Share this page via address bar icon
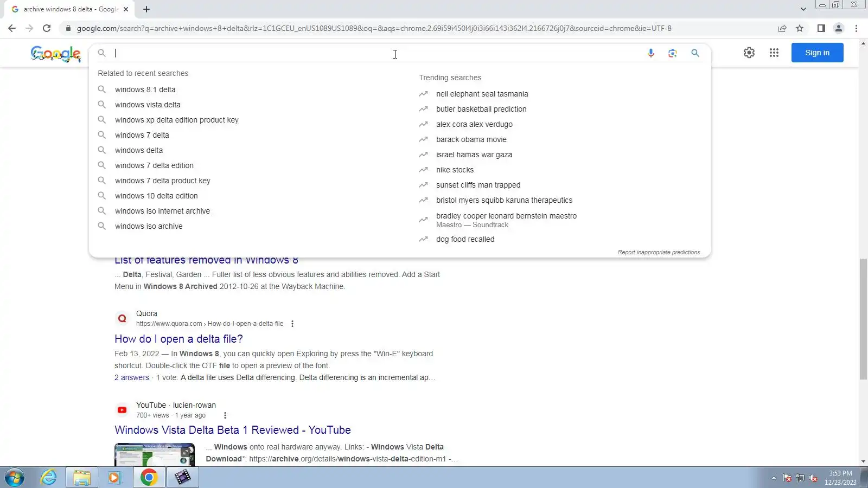Screen dimensions: 868x488 [x=782, y=28]
